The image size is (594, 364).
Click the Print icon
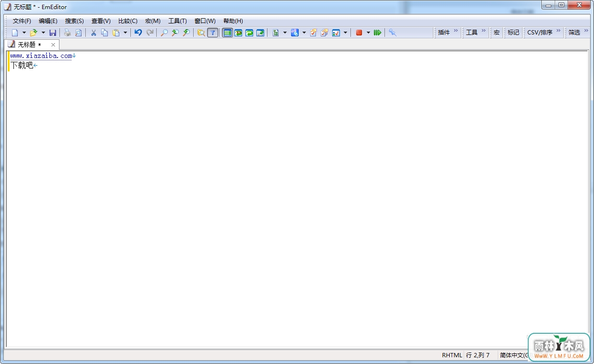(68, 33)
